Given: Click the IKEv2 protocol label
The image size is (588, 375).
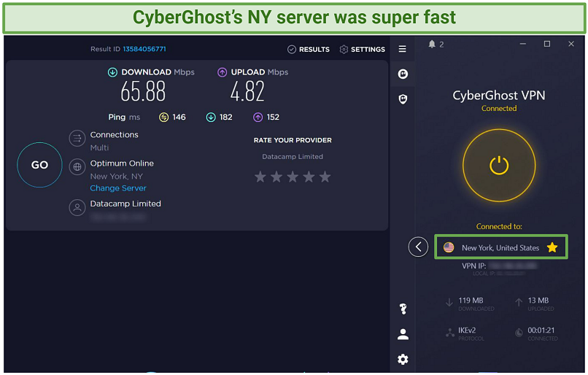Looking at the screenshot, I should (x=467, y=330).
